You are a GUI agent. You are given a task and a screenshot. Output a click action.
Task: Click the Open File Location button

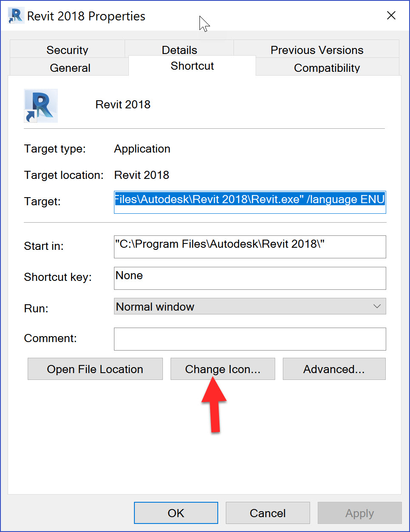(x=95, y=369)
